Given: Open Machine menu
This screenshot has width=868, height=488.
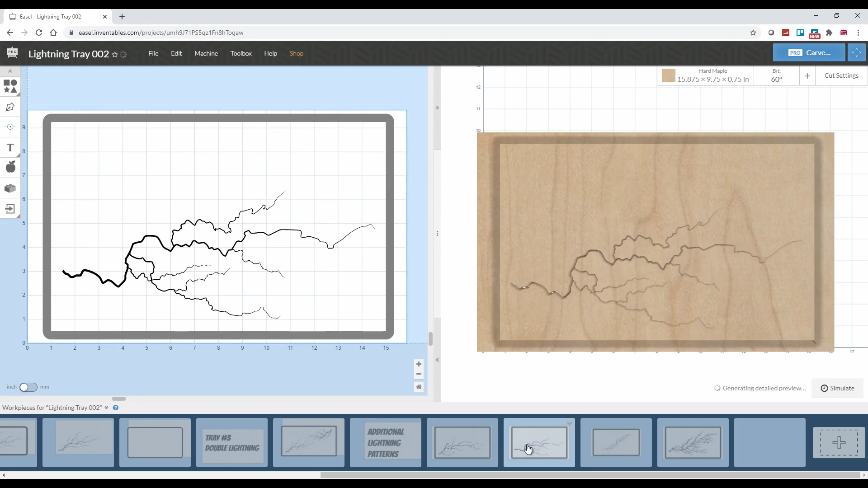Looking at the screenshot, I should coord(206,53).
